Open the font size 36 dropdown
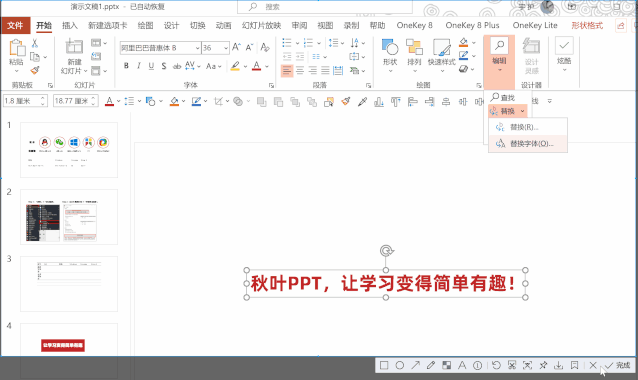This screenshot has height=380, width=638. coord(225,48)
